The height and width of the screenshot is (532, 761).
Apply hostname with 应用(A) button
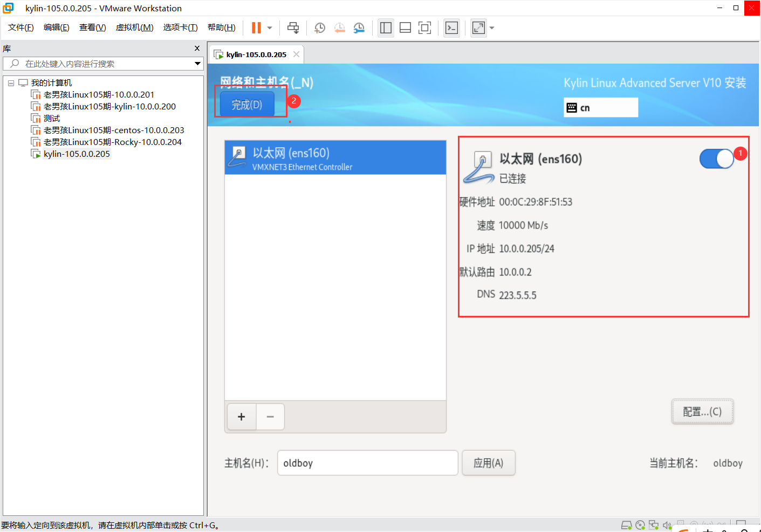(x=489, y=463)
